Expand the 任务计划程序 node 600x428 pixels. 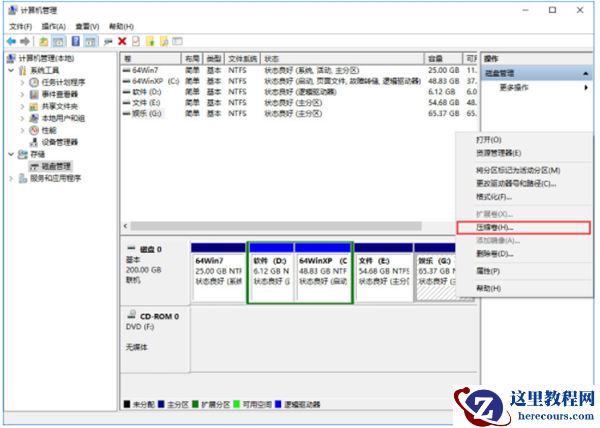22,82
